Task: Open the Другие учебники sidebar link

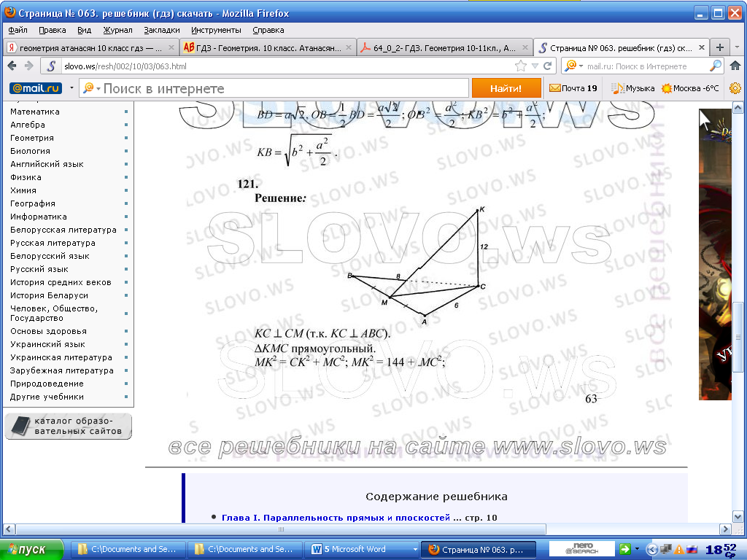Action: pos(47,397)
